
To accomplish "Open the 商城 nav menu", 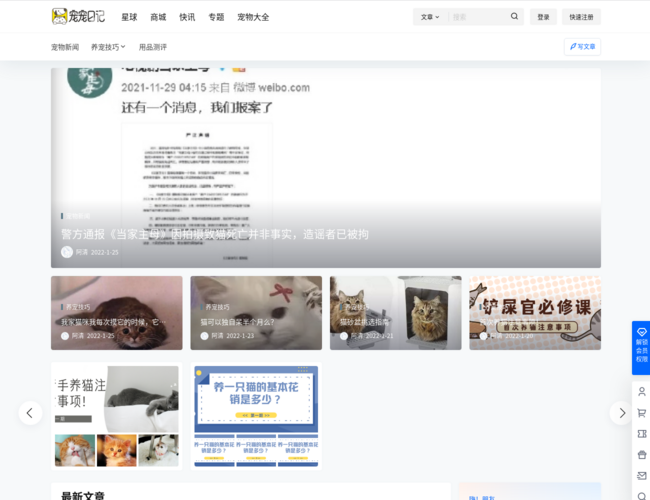I will (x=158, y=17).
